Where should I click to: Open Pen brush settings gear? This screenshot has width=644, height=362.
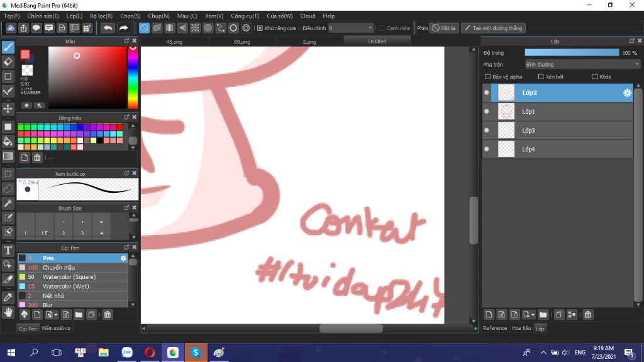pos(123,258)
